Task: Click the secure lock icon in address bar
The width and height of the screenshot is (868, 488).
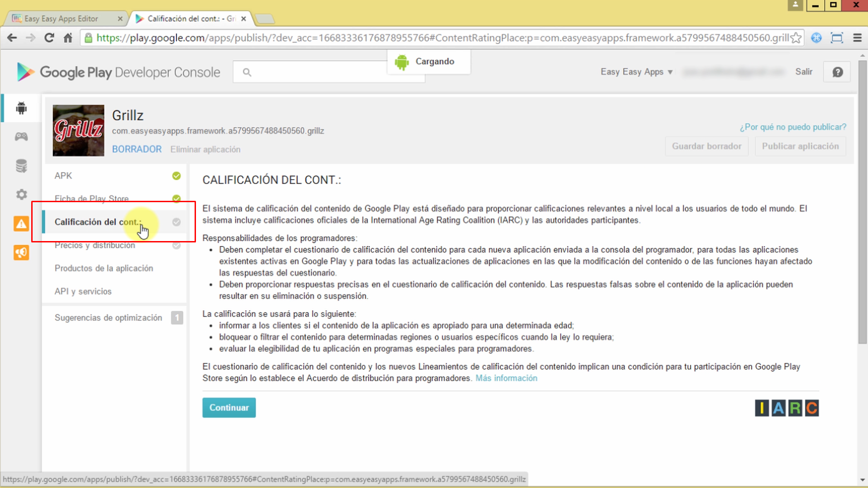Action: tap(89, 38)
